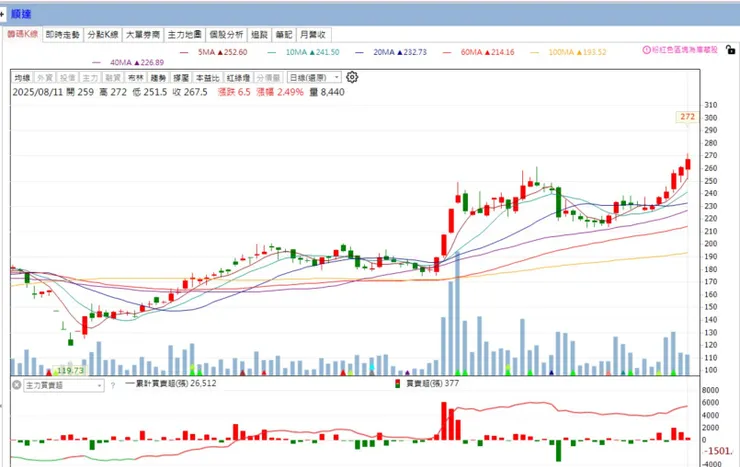Click the 粉紅色區塊為庫藏股 note link
The width and height of the screenshot is (740, 467).
(x=684, y=50)
